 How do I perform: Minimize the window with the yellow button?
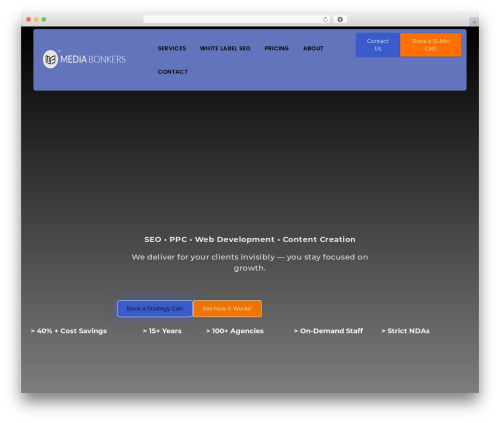point(36,19)
